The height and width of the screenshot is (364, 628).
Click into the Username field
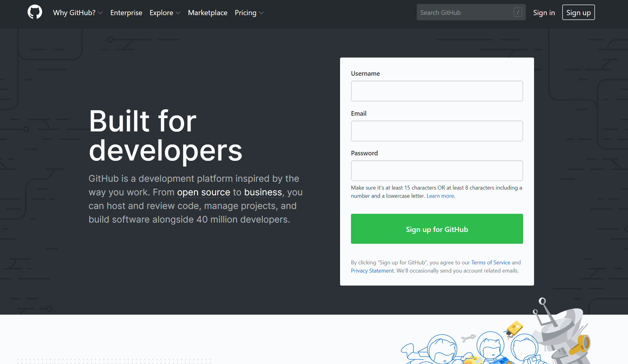tap(437, 91)
